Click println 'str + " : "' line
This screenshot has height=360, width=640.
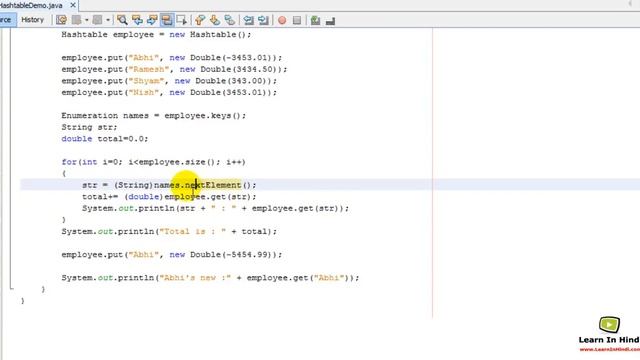(x=216, y=208)
